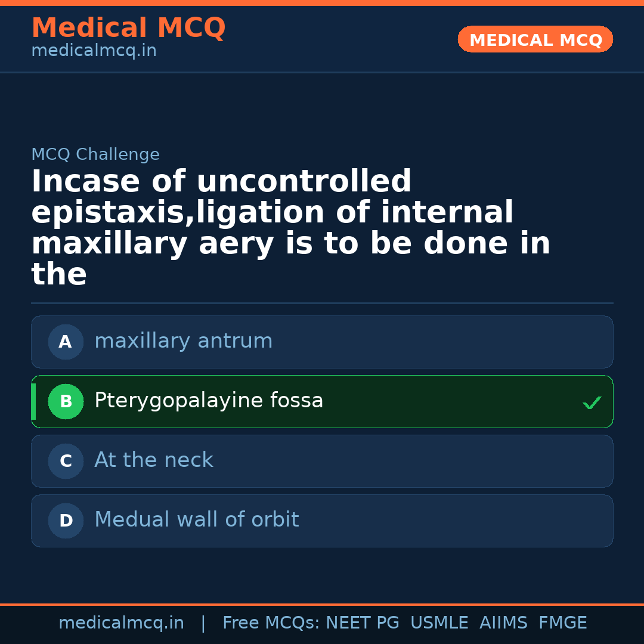This screenshot has height=644, width=644.
Task: Click the "MCQ Challenge" label
Action: pyautogui.click(x=95, y=155)
